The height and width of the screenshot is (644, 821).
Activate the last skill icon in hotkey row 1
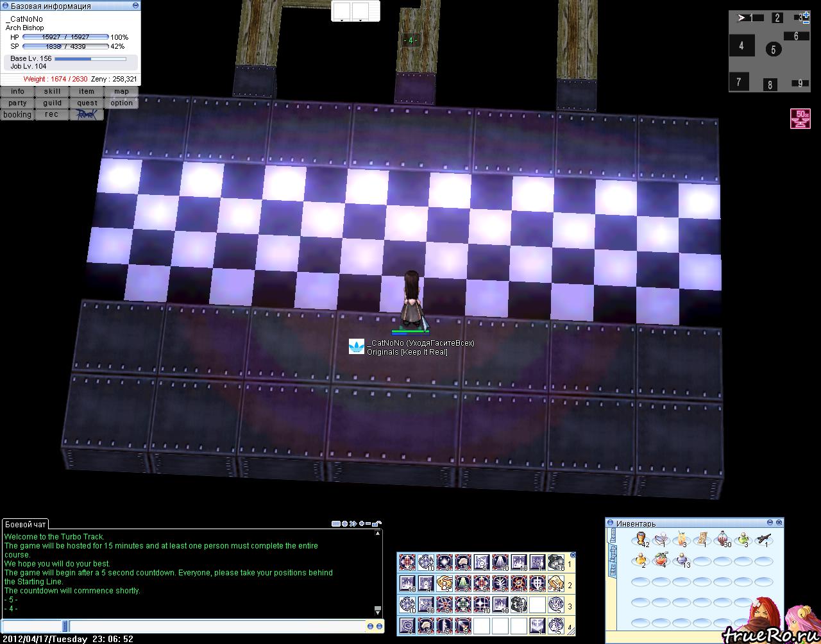556,563
